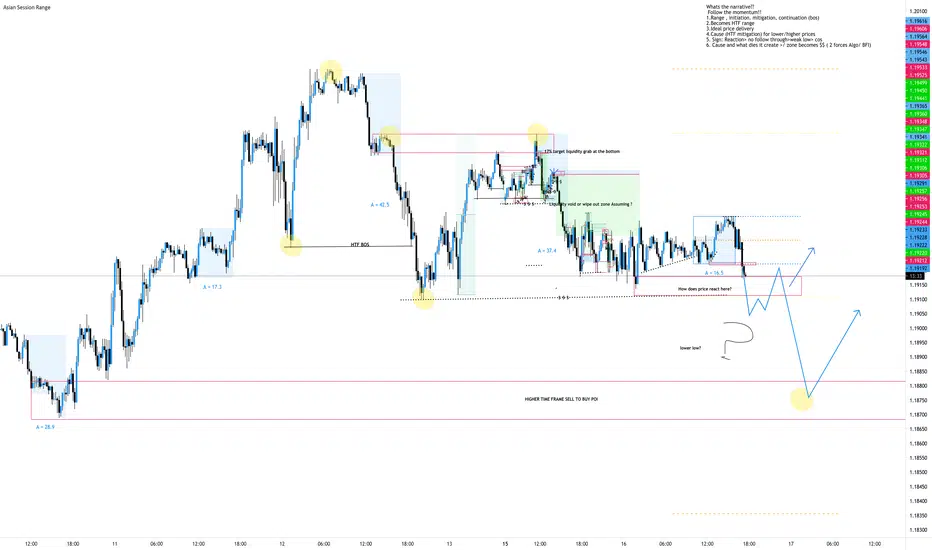This screenshot has width=932, height=550.
Task: Click the 1.18900 price scale value
Action: pos(920,357)
